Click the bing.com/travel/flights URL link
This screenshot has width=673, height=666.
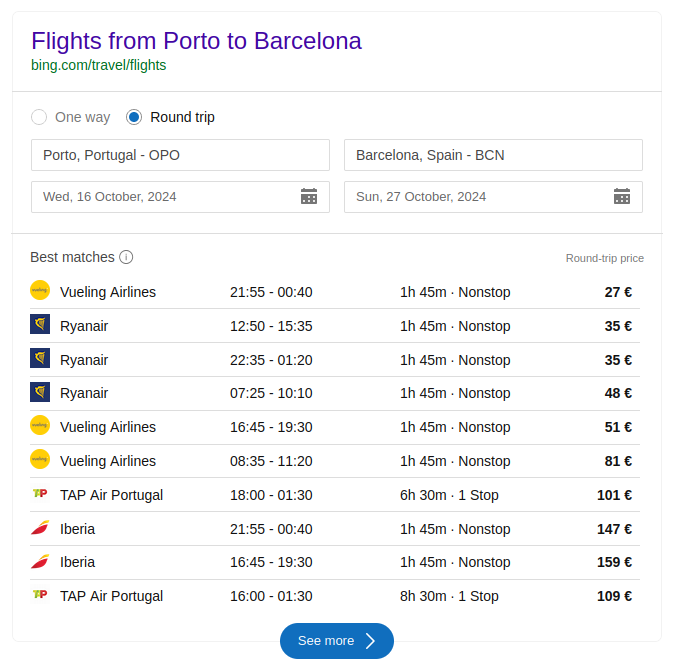(x=98, y=65)
